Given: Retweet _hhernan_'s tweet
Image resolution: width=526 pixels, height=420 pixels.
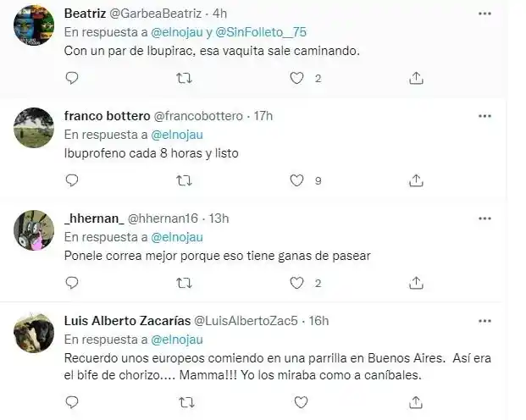Looking at the screenshot, I should pyautogui.click(x=183, y=281).
